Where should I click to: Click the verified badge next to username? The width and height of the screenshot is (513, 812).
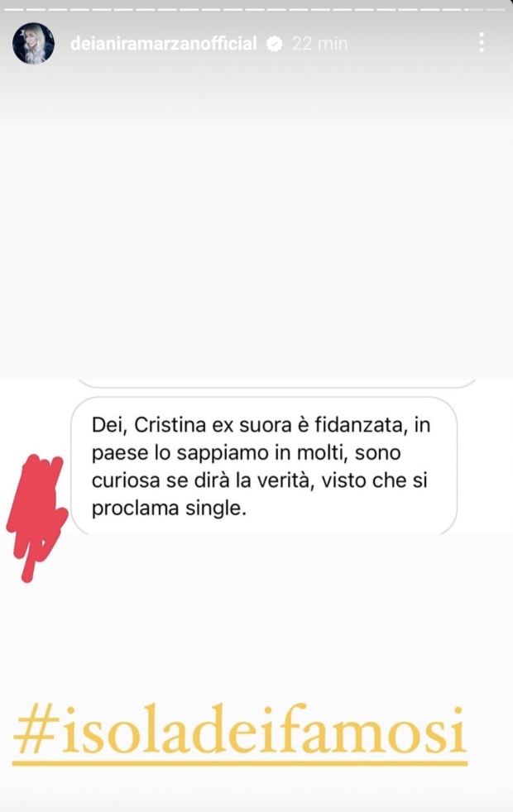274,44
